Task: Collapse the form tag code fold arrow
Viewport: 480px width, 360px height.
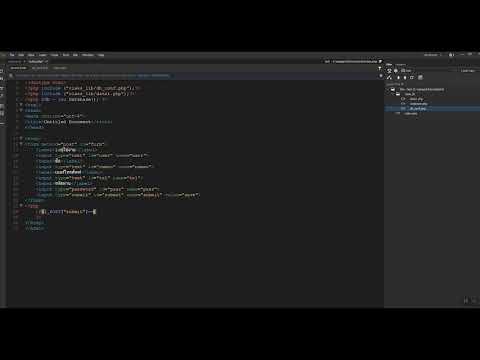Action: pyautogui.click(x=21, y=144)
